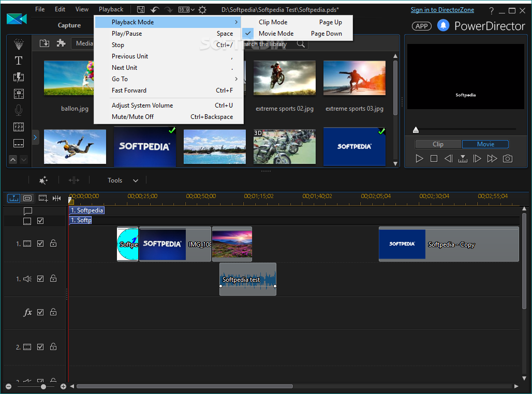Image resolution: width=532 pixels, height=394 pixels.
Task: Open the Transition Room icon
Action: coord(19,78)
